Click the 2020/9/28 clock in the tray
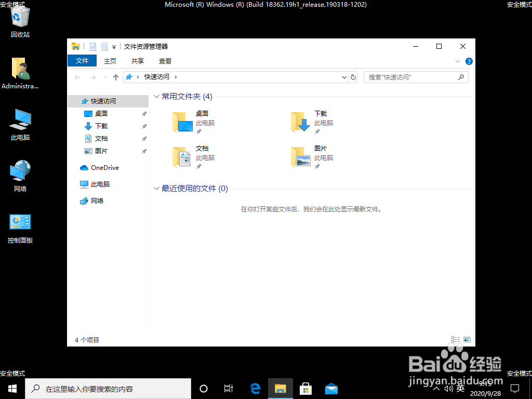The height and width of the screenshot is (399, 532). click(485, 389)
